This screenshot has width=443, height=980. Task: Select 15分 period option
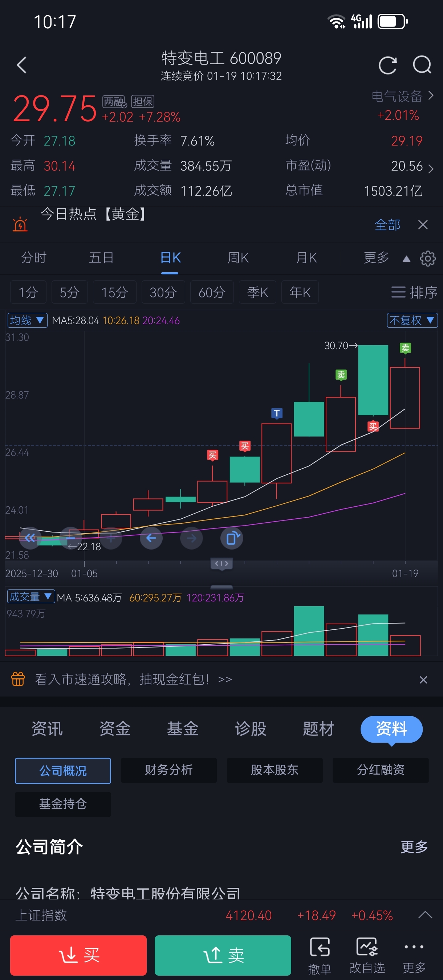114,292
